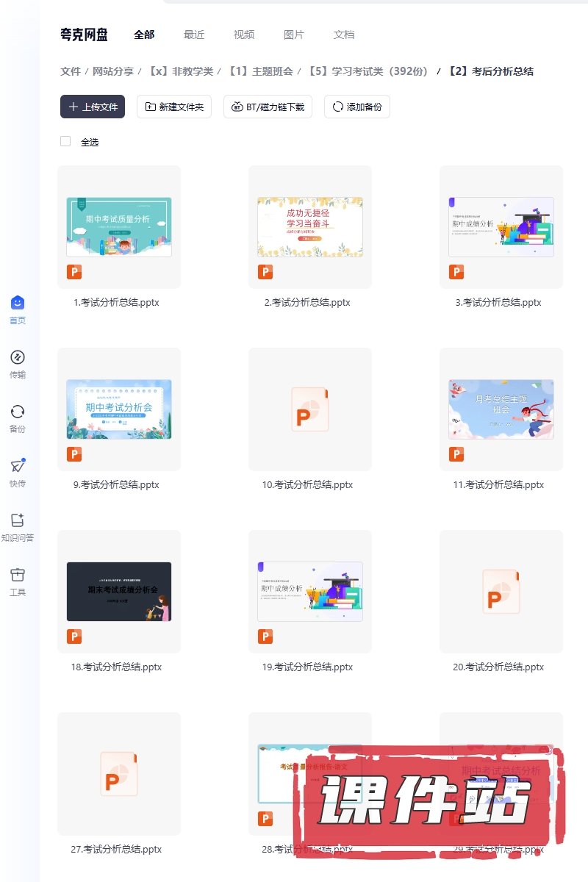The width and height of the screenshot is (588, 882).
Task: Open the 传输 transfer sidebar icon
Action: 18,358
